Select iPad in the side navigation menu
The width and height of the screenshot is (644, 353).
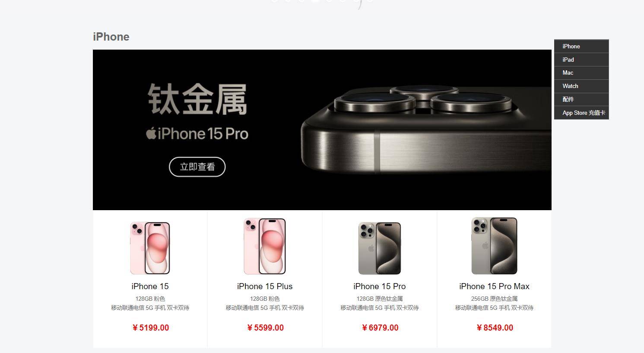point(581,60)
